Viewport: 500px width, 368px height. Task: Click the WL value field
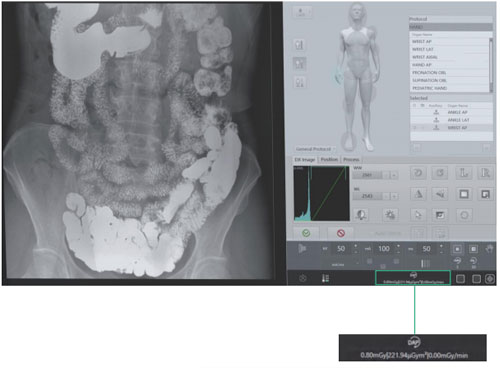368,196
